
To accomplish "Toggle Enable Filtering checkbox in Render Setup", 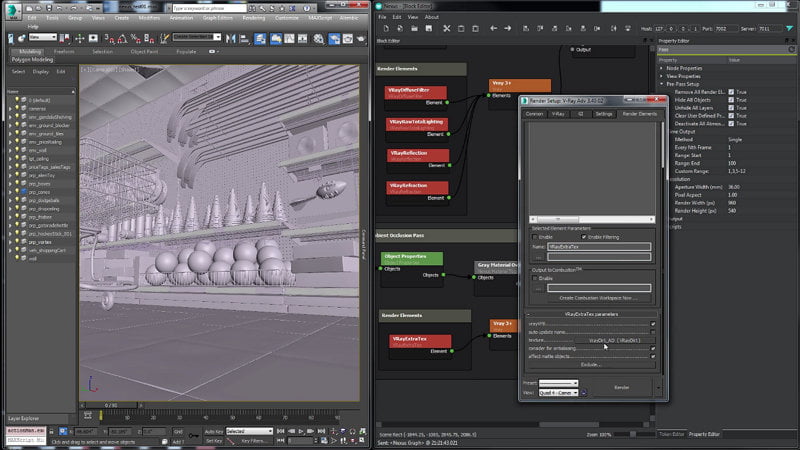I will point(581,237).
